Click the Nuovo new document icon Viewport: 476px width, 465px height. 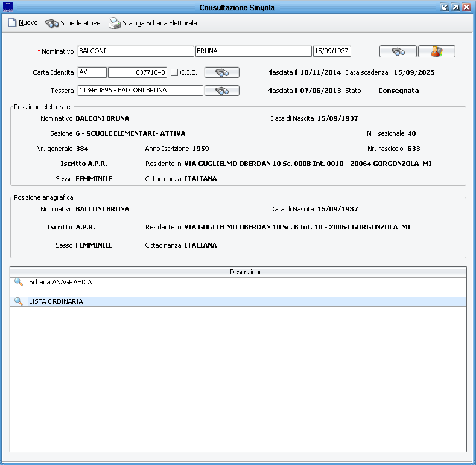(x=12, y=23)
